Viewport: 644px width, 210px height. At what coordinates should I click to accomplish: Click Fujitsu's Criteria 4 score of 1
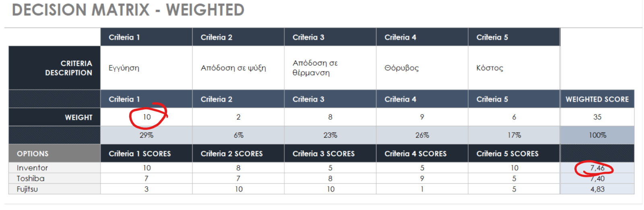[422, 189]
